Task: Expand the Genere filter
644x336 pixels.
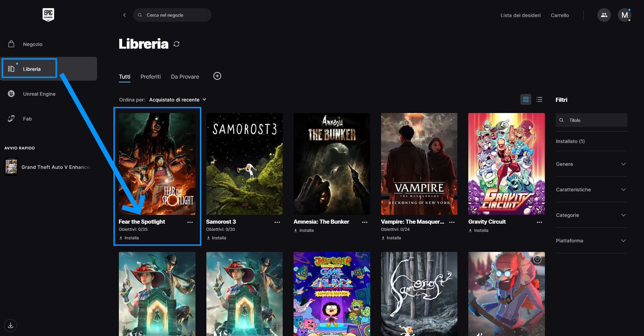Action: pyautogui.click(x=591, y=164)
